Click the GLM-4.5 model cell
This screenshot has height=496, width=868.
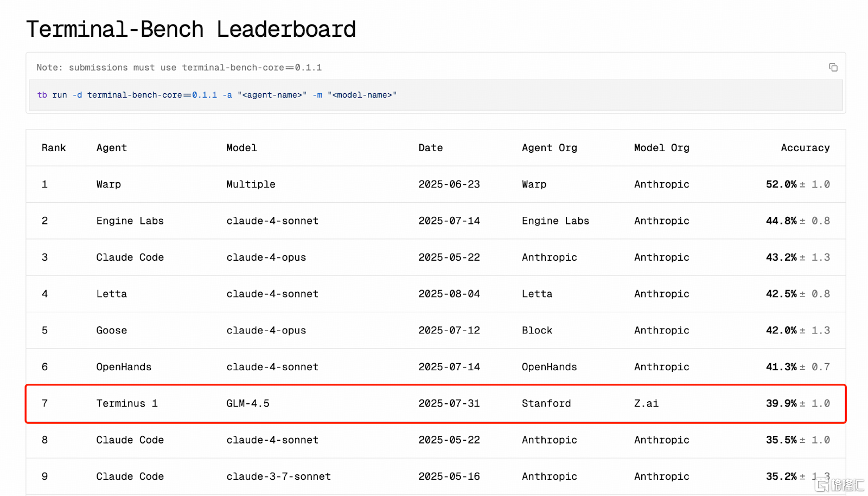click(248, 403)
